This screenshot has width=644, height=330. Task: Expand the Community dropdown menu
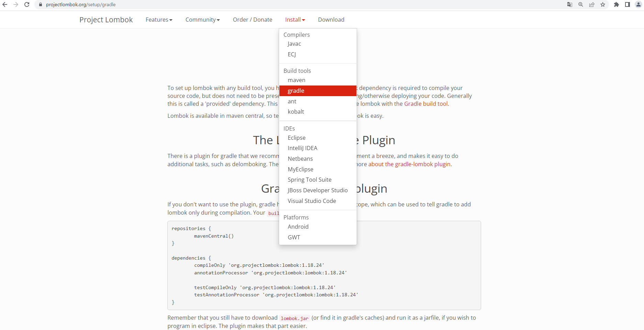[202, 20]
